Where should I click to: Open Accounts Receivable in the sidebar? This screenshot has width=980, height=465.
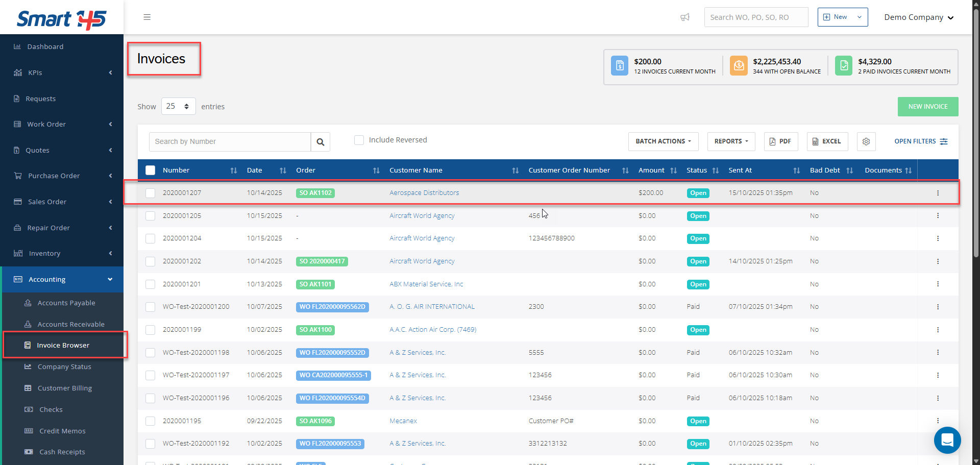click(x=70, y=324)
